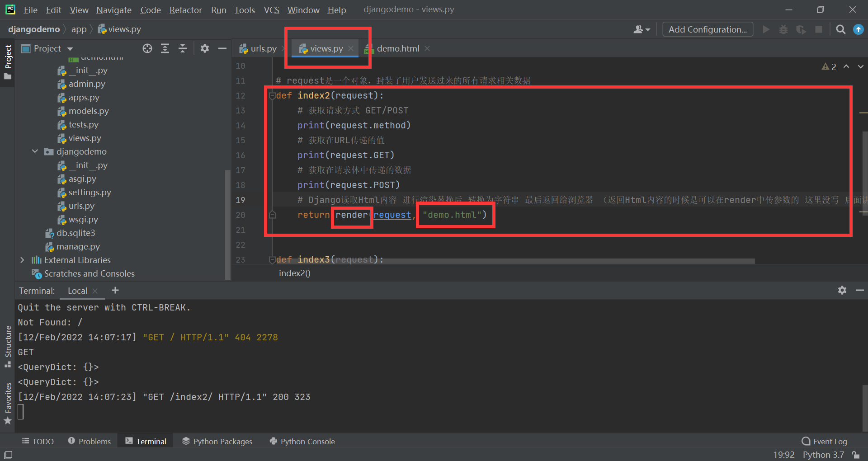Fold the index2 function at line 12
The height and width of the screenshot is (461, 868).
[x=272, y=95]
